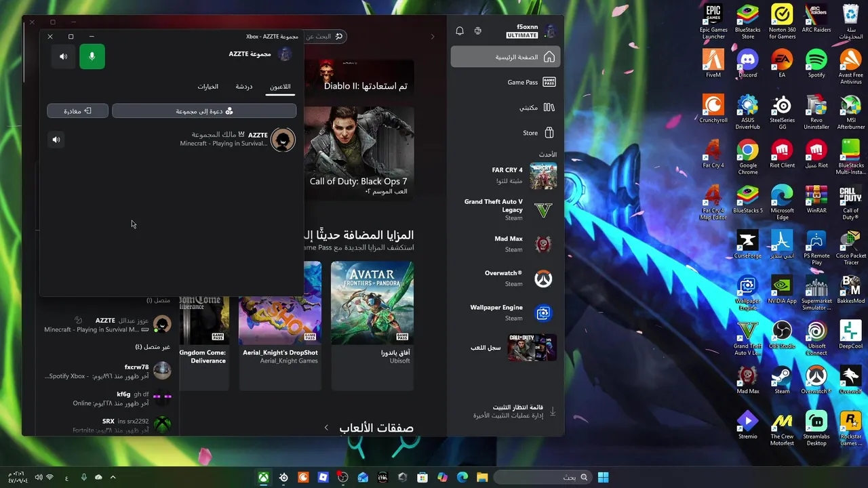Open SteelSeries GG desktop shortcut

click(x=782, y=112)
